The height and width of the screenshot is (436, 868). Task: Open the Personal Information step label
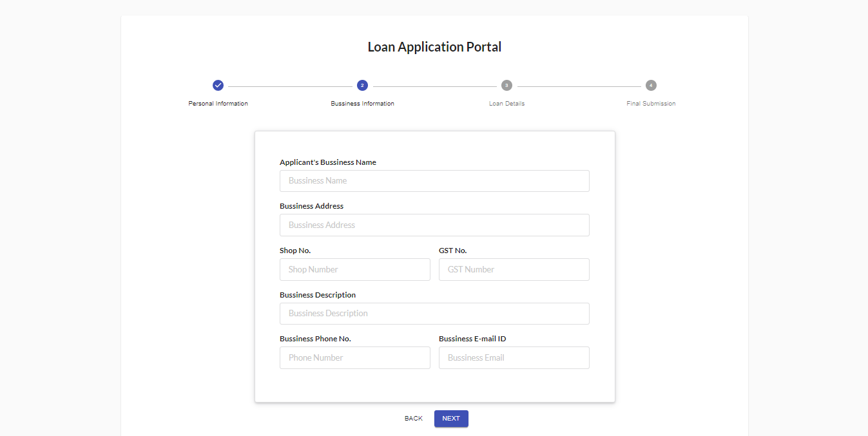tap(218, 104)
